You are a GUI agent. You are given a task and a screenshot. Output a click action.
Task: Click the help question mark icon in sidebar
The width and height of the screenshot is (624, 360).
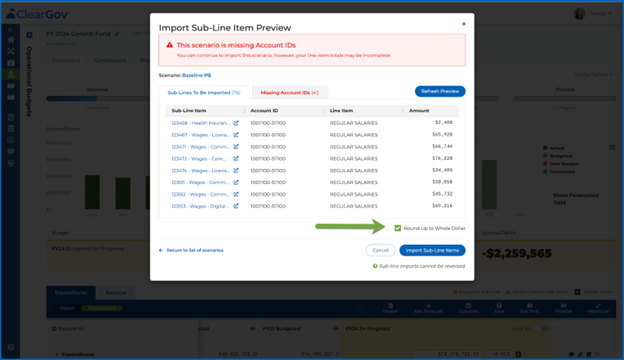11,347
